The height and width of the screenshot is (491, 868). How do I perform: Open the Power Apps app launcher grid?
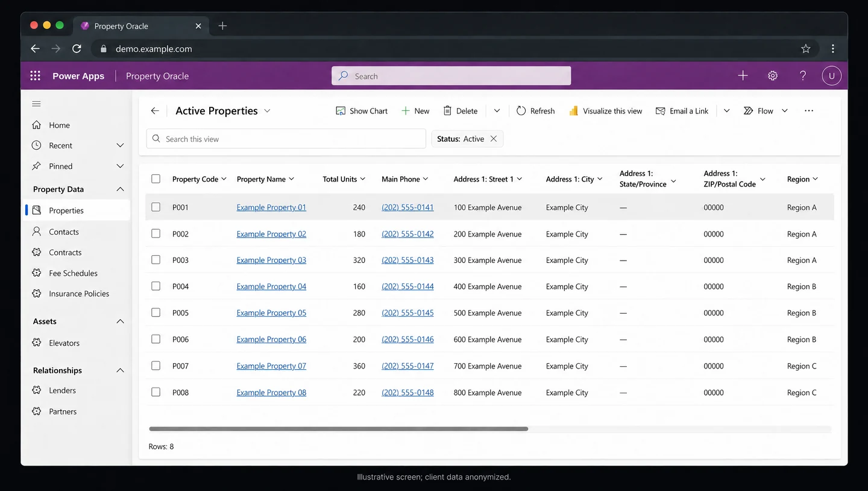36,76
